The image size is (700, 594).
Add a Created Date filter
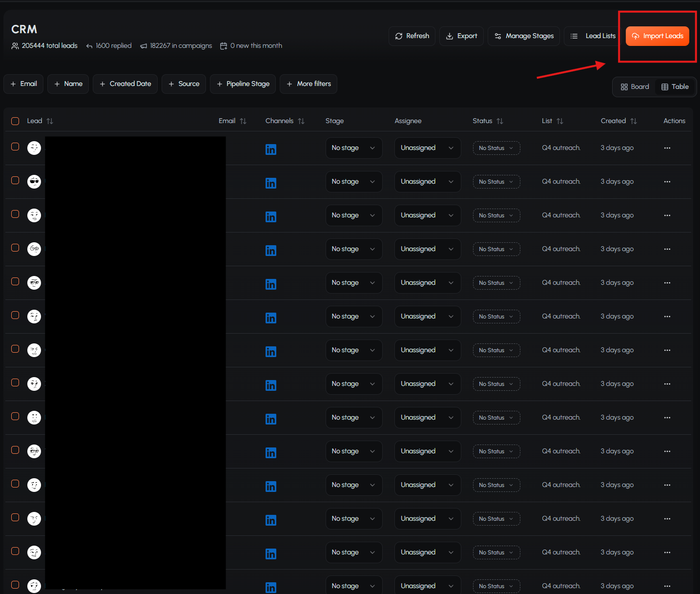[x=125, y=84]
